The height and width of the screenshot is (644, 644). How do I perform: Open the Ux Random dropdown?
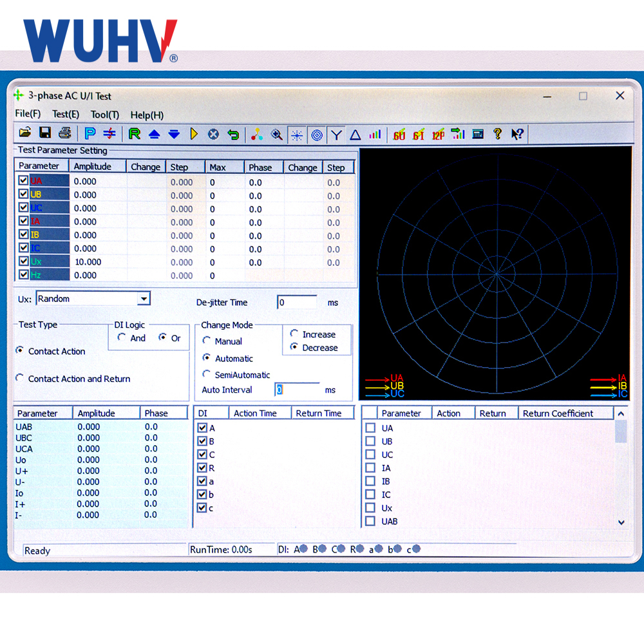(144, 299)
